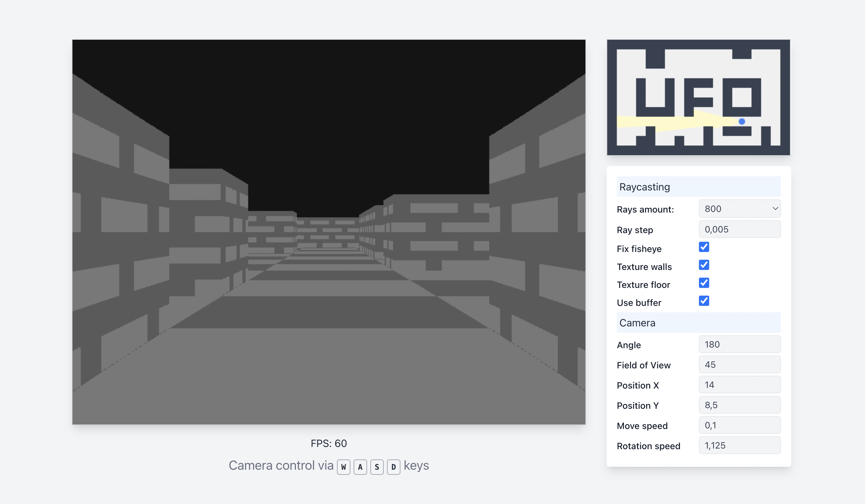The height and width of the screenshot is (504, 865).
Task: Click the A key badge
Action: (360, 467)
